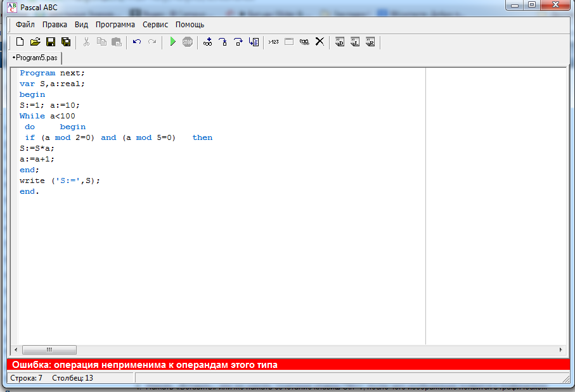Copy selection using Copy icon

pos(101,42)
